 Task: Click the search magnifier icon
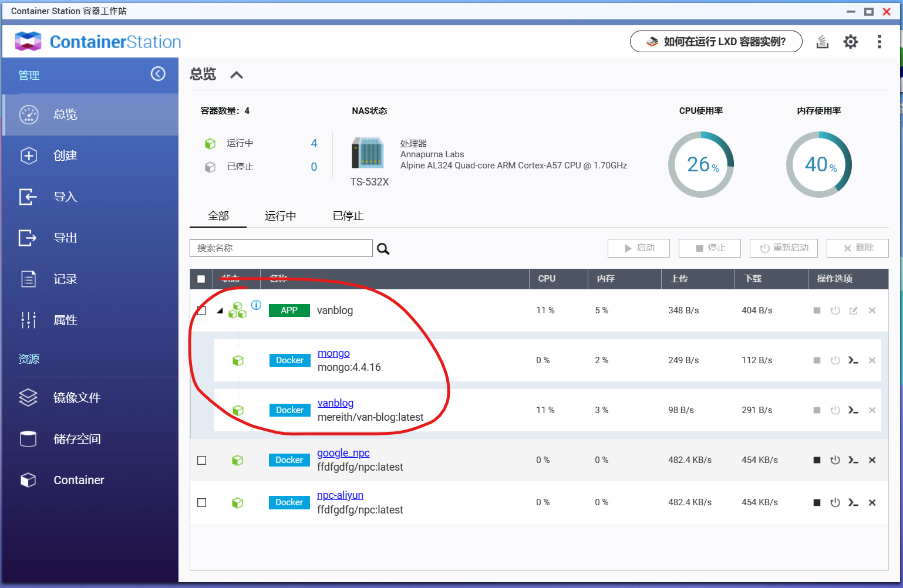[383, 249]
